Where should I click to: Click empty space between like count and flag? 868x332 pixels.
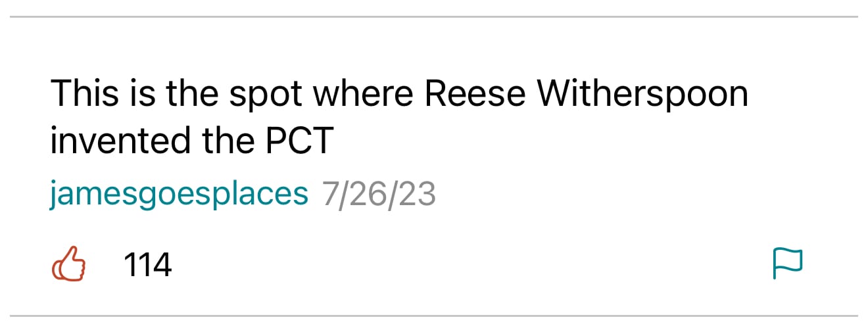pyautogui.click(x=460, y=265)
